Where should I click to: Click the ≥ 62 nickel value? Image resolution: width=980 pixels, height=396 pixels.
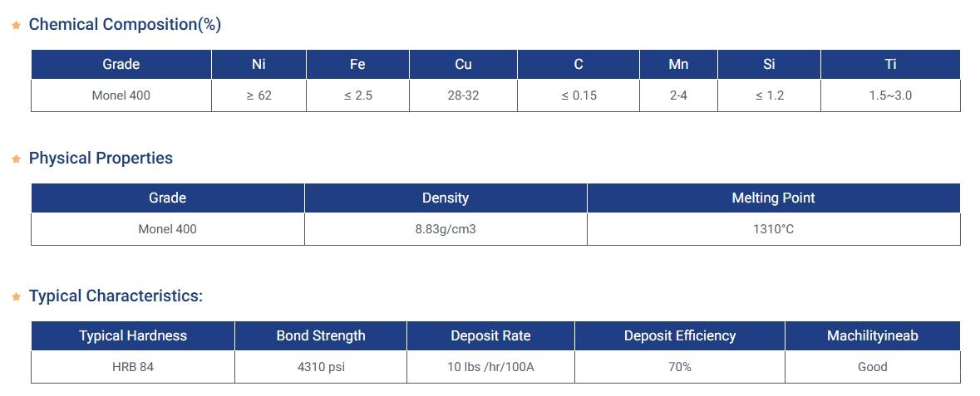[x=259, y=95]
